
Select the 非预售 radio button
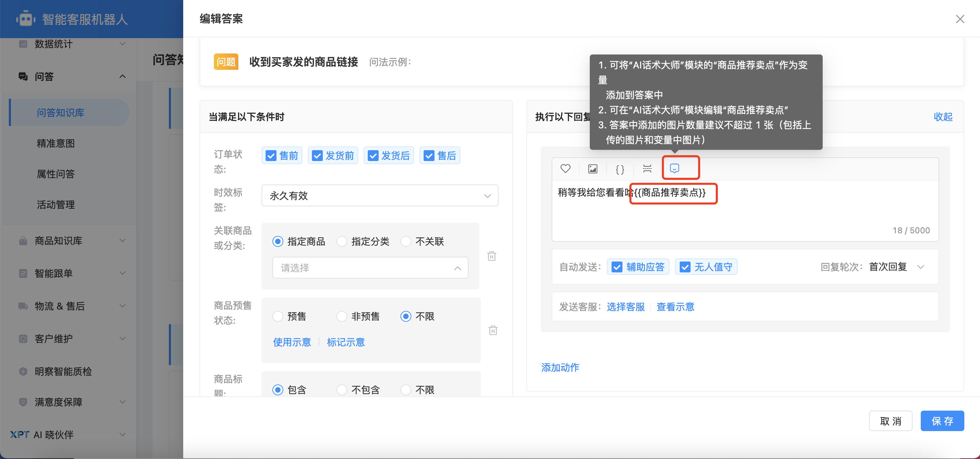342,316
